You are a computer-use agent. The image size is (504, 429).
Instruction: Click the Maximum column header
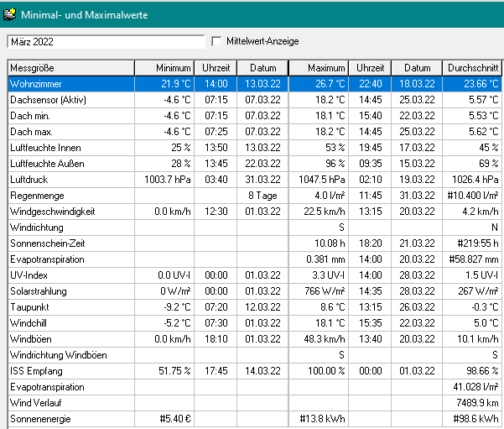pyautogui.click(x=319, y=68)
